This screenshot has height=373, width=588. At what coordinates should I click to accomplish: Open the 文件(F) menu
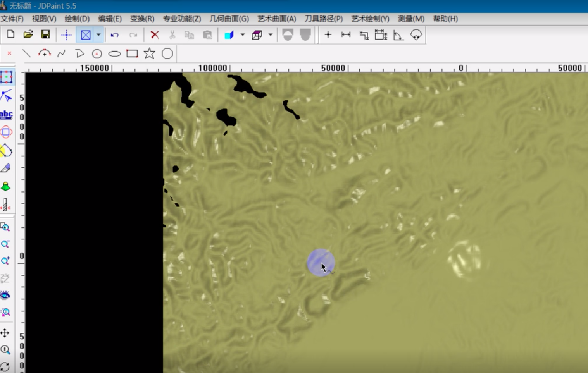tap(12, 19)
